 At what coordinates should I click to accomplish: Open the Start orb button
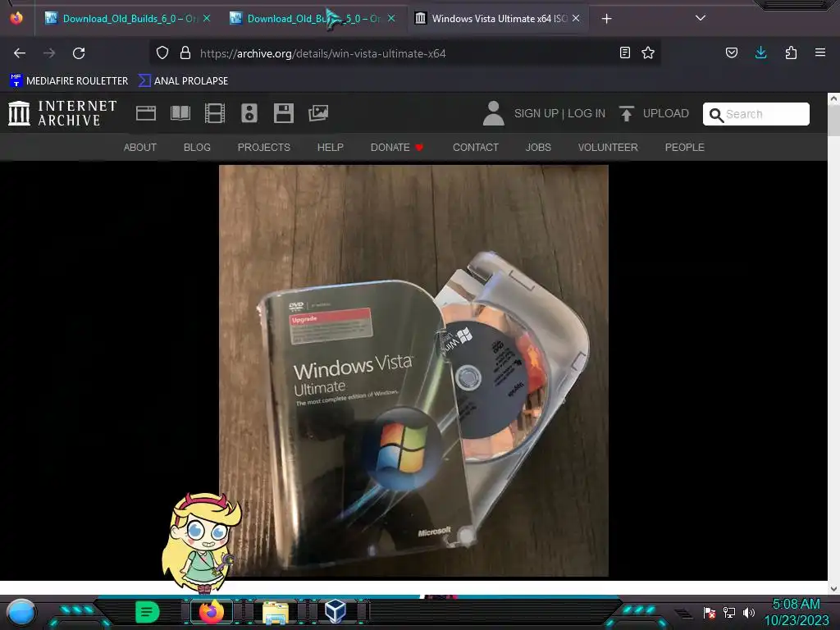tap(21, 612)
